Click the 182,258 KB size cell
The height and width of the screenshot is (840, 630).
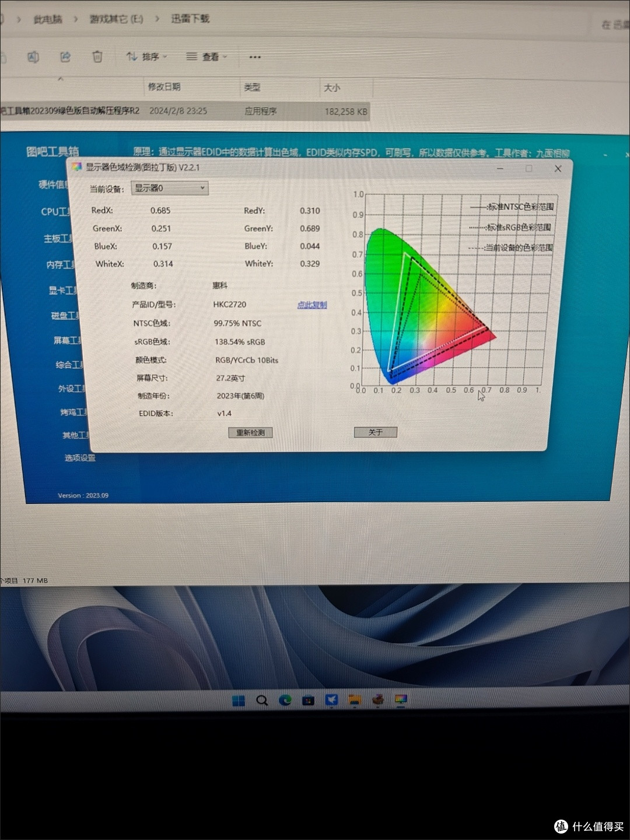pos(346,111)
